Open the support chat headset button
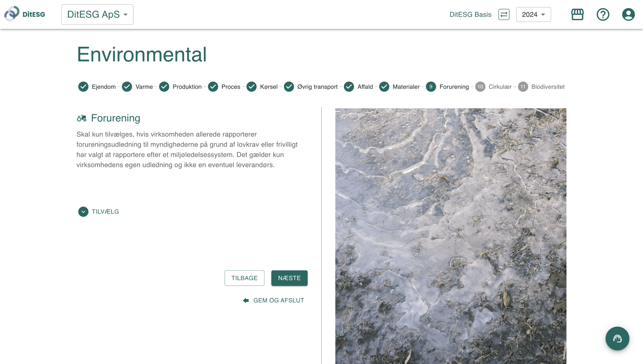This screenshot has height=364, width=643. [x=617, y=338]
